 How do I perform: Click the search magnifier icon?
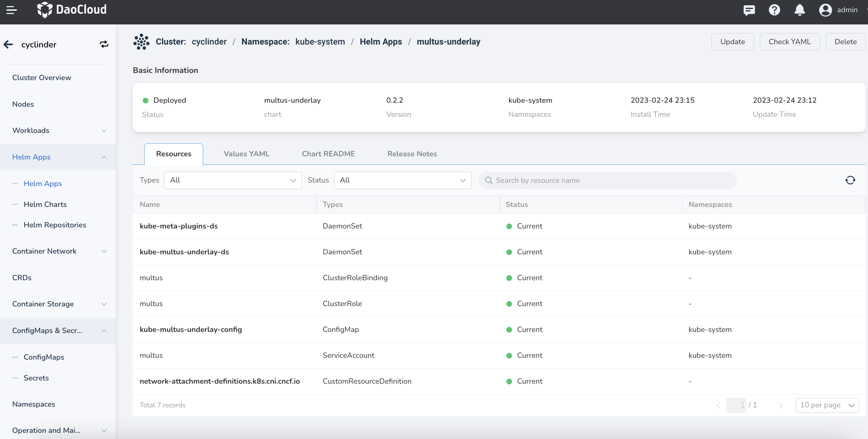pyautogui.click(x=489, y=180)
